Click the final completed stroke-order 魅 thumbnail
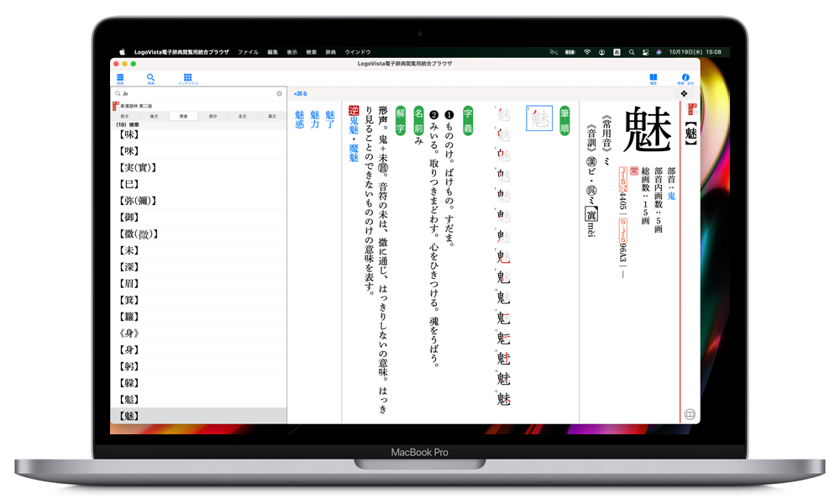This screenshot has width=840, height=504. pos(503,398)
